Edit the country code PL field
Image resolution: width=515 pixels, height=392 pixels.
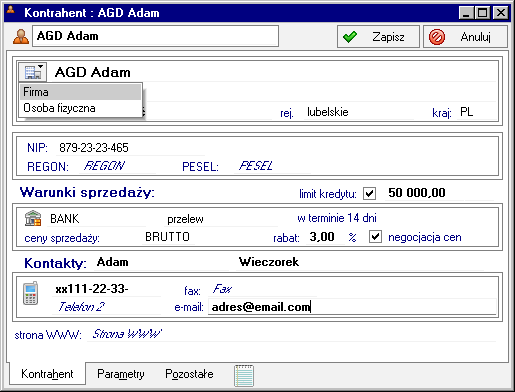point(476,112)
